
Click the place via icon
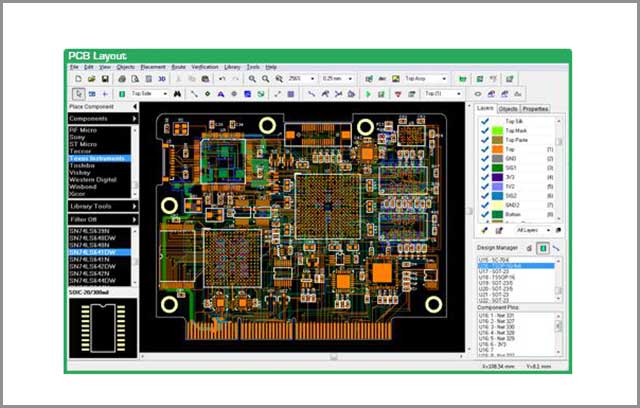coord(207,94)
